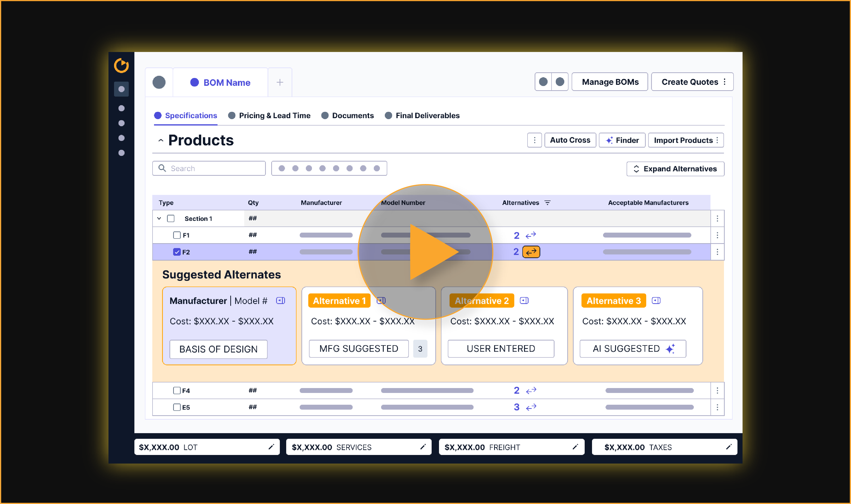Click the swap arrows icon in F1 row
Viewport: 851px width, 504px height.
pos(531,235)
